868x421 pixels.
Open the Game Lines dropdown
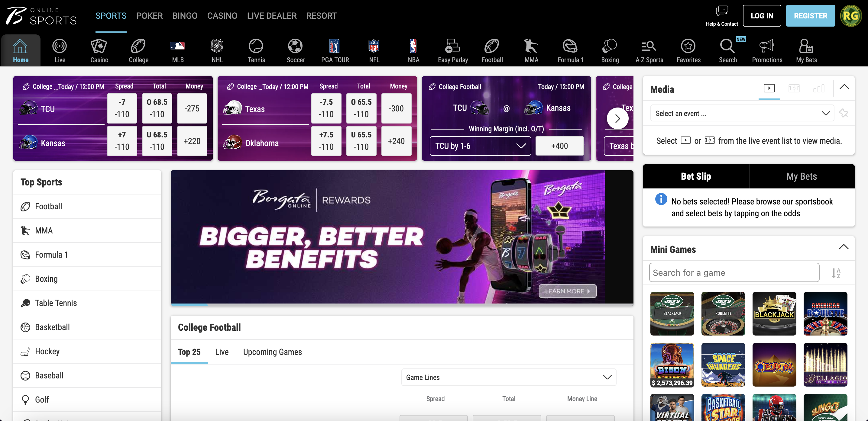508,377
